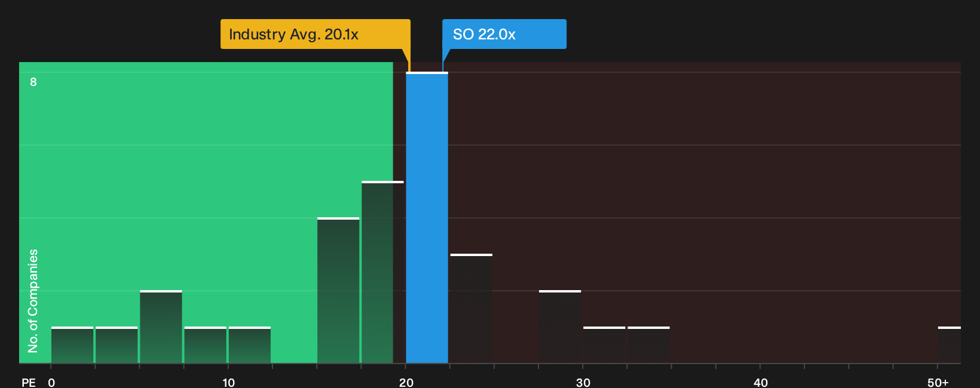The width and height of the screenshot is (980, 388).
Task: Click the SO 22.0x label
Action: tap(504, 34)
